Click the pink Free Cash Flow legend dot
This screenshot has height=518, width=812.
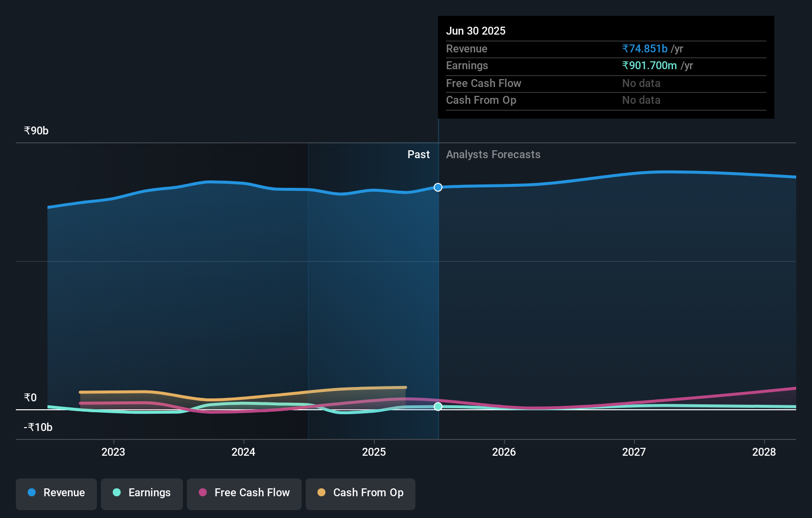pos(203,493)
